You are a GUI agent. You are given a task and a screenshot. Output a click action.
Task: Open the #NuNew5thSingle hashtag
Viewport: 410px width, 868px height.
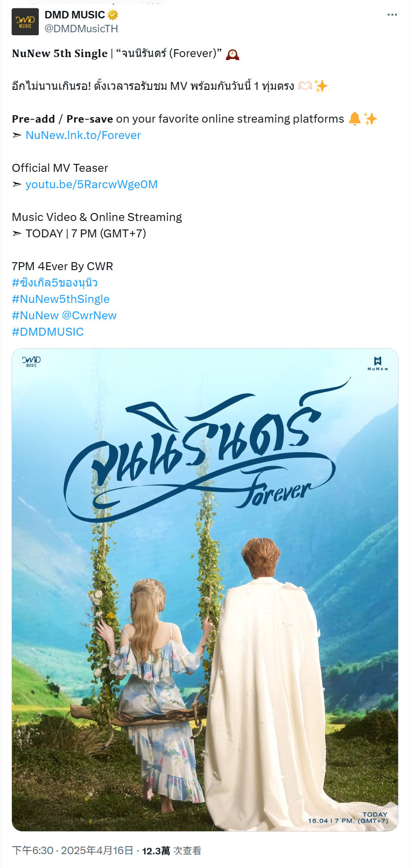pyautogui.click(x=61, y=299)
